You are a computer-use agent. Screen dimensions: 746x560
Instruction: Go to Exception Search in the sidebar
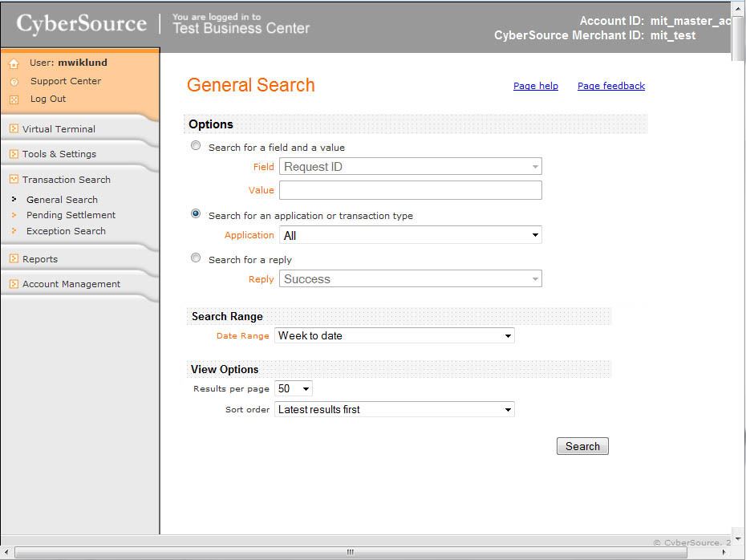point(66,231)
